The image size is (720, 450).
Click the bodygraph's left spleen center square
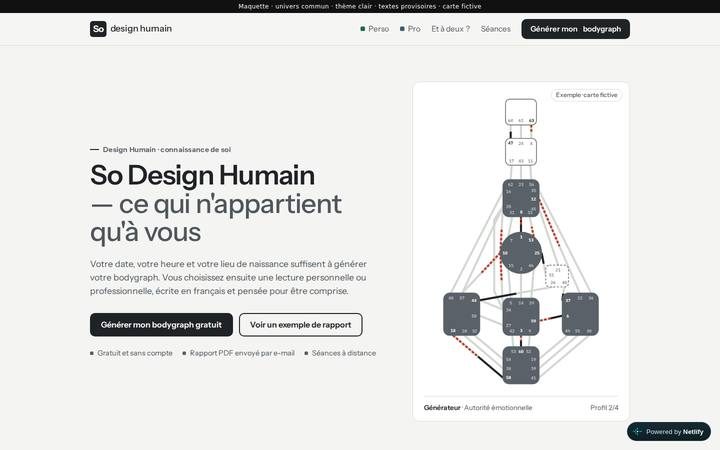461,314
